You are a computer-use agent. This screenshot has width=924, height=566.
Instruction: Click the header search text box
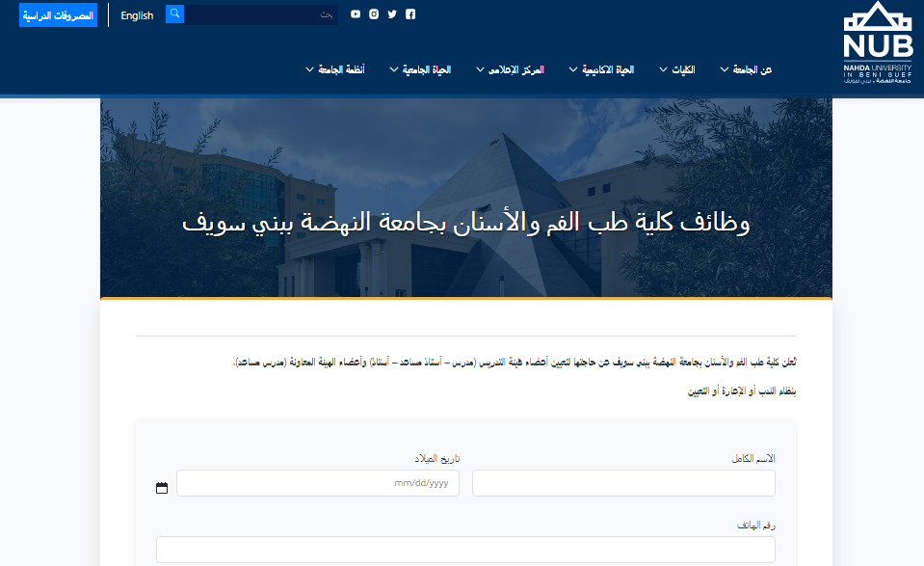[x=260, y=14]
